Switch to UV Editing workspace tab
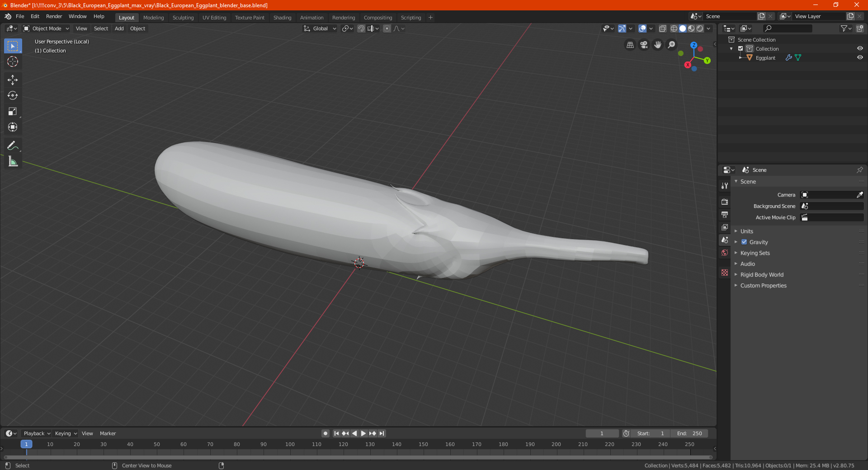The height and width of the screenshot is (470, 868). [214, 18]
